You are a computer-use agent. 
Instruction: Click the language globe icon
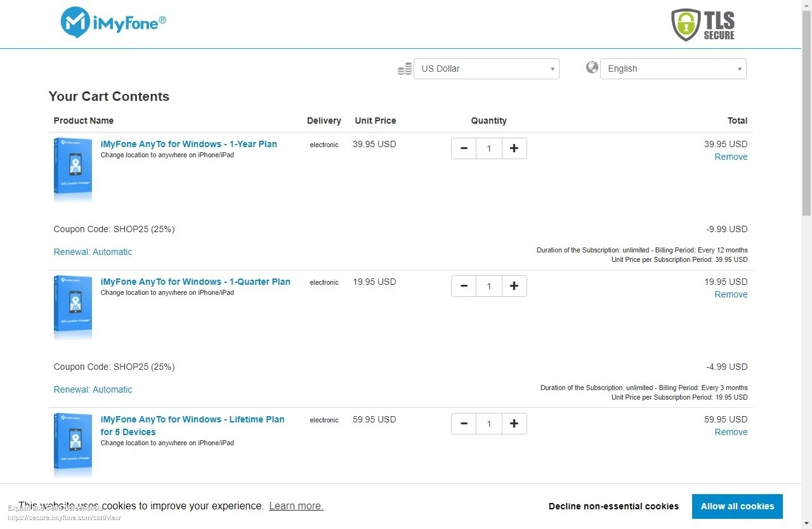tap(592, 67)
